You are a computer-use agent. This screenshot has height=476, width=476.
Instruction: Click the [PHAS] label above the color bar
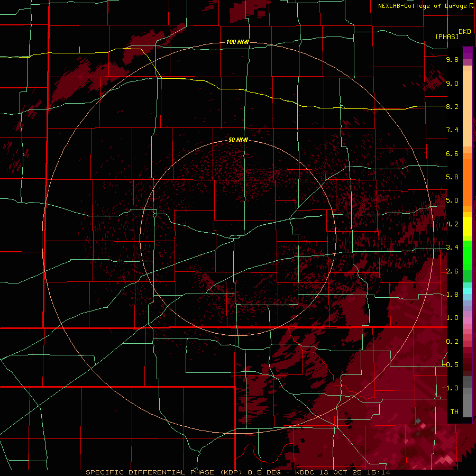(447, 36)
